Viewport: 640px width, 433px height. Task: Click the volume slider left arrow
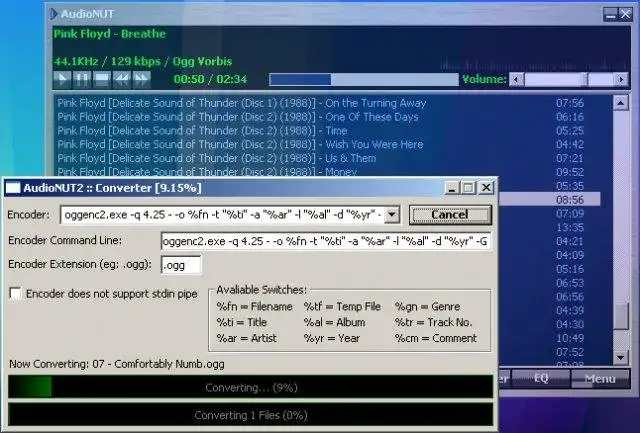tap(516, 79)
